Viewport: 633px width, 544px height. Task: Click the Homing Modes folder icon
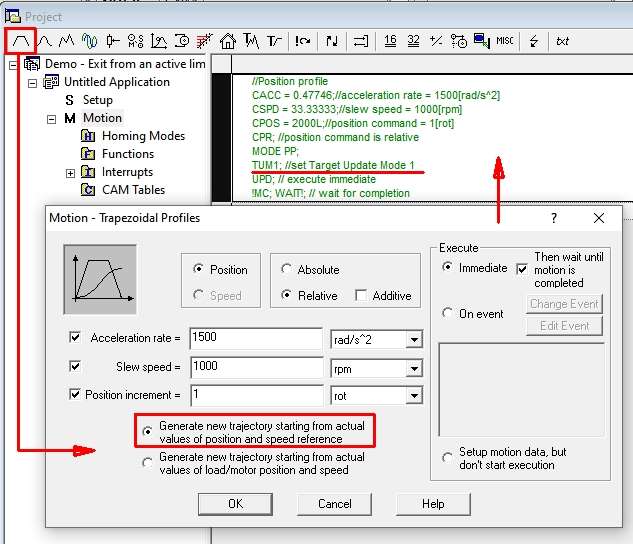pyautogui.click(x=88, y=136)
